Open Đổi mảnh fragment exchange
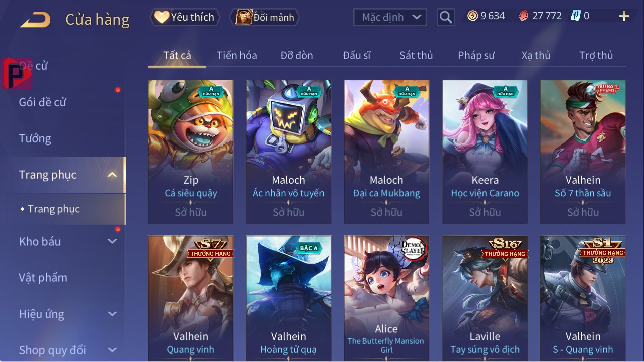 point(265,17)
